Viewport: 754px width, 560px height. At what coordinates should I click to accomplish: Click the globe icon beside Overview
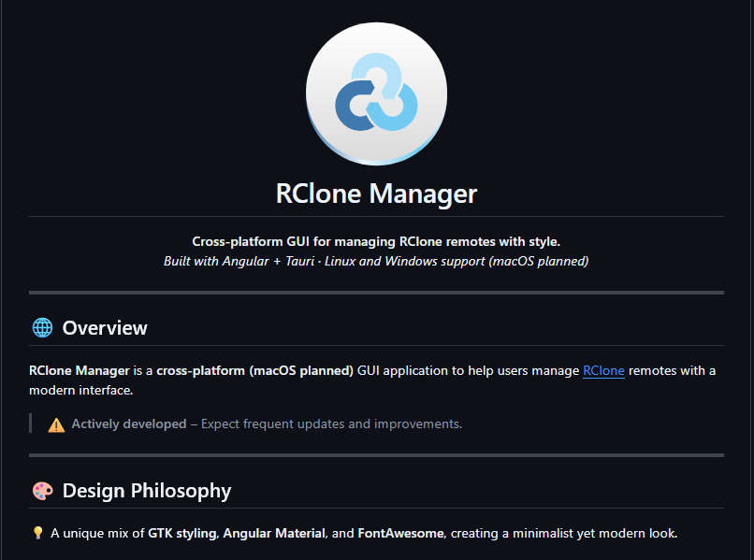(42, 328)
